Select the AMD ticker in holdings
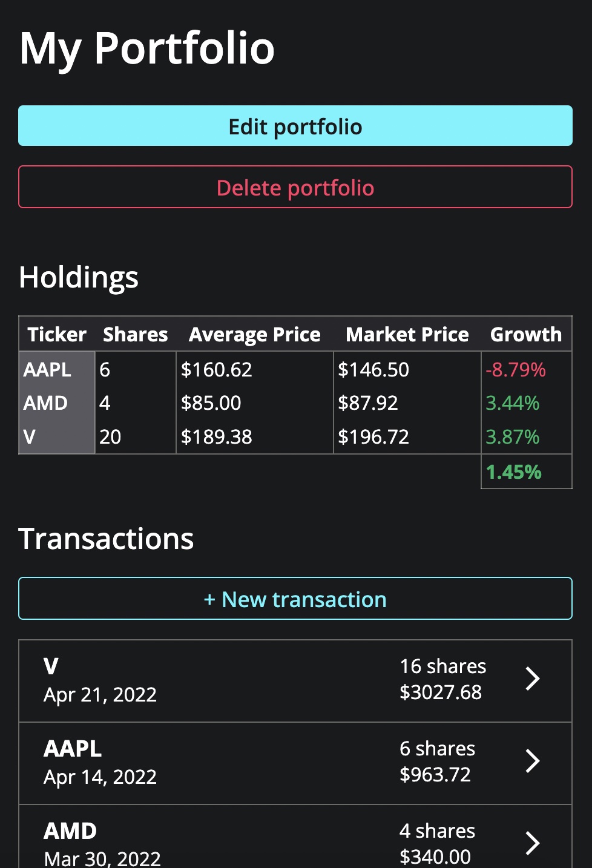Viewport: 592px width, 868px height. [x=45, y=403]
